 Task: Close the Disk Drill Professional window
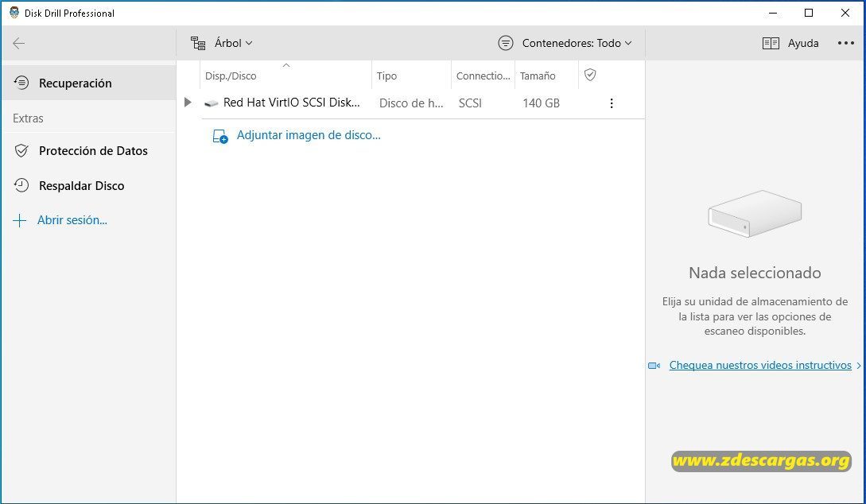click(845, 13)
